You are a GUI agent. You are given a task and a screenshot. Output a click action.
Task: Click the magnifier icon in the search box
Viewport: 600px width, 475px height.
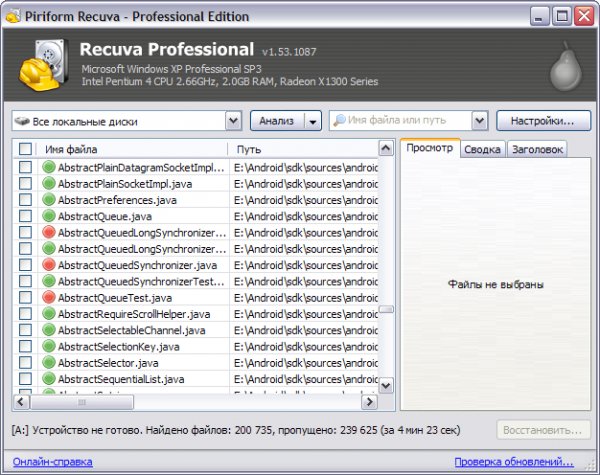(x=339, y=121)
